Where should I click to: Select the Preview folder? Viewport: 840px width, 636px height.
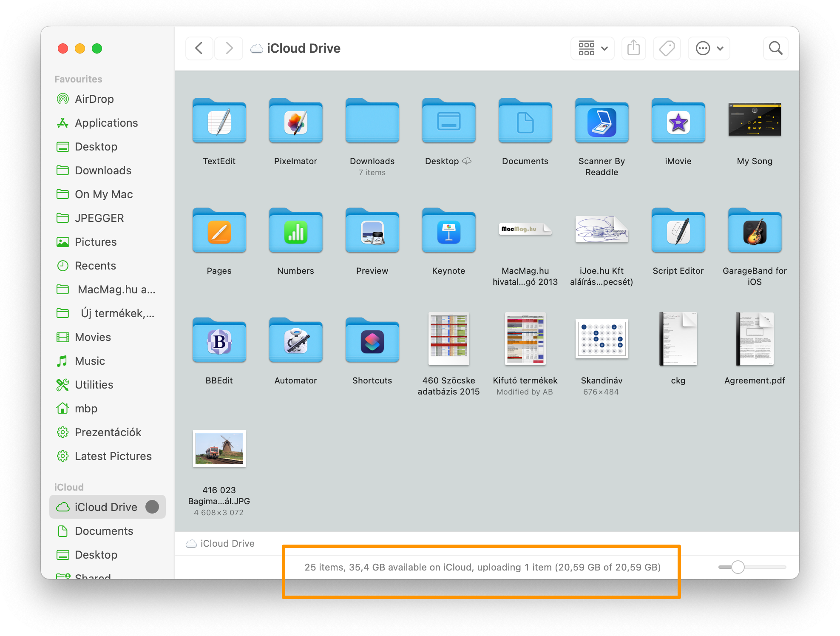[372, 231]
